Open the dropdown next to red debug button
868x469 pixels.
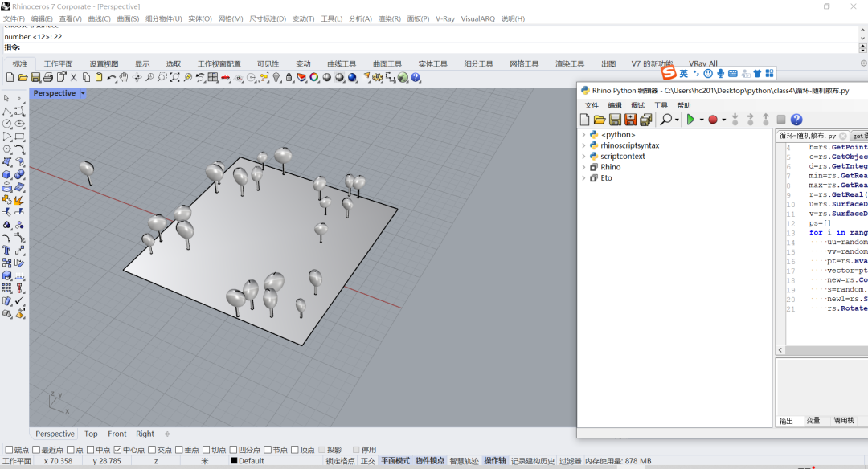tap(723, 120)
